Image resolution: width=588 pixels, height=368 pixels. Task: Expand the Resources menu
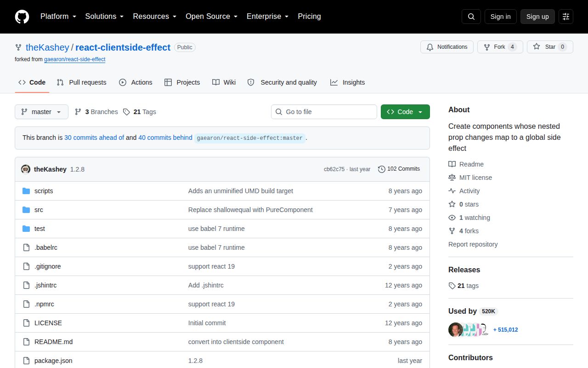[155, 16]
